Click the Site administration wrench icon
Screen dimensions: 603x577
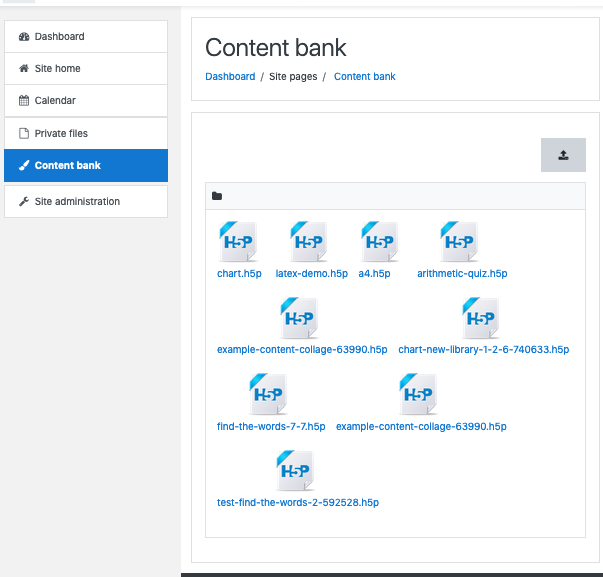click(x=24, y=201)
